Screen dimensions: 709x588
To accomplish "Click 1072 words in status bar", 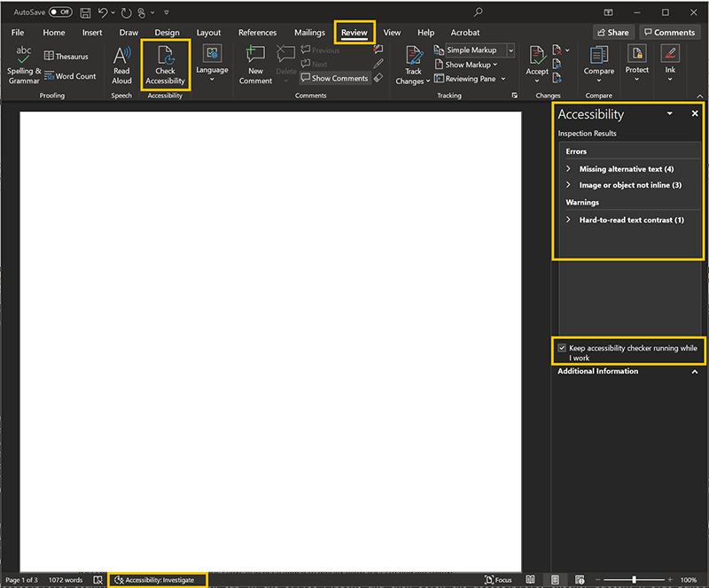I will [x=66, y=580].
